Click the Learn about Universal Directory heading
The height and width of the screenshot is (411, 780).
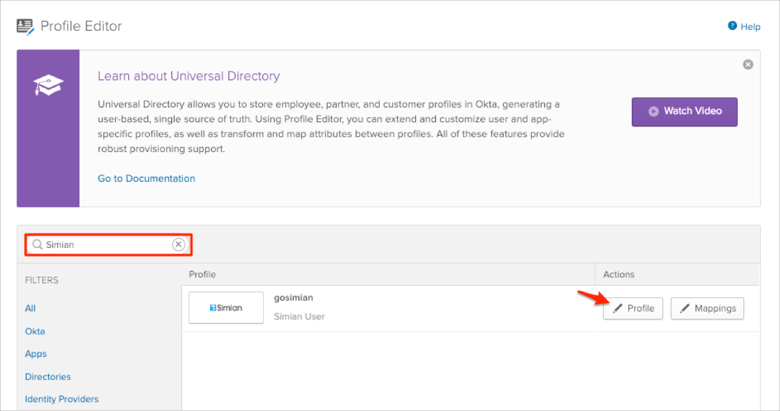[188, 76]
